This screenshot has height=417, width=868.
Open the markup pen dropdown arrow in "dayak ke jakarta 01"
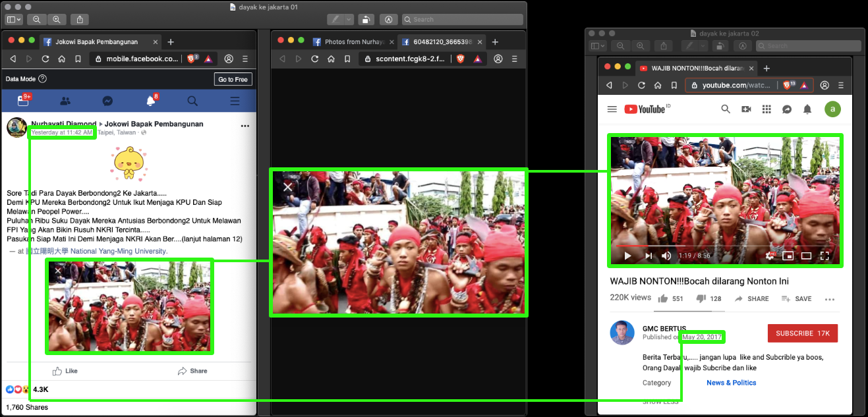349,20
